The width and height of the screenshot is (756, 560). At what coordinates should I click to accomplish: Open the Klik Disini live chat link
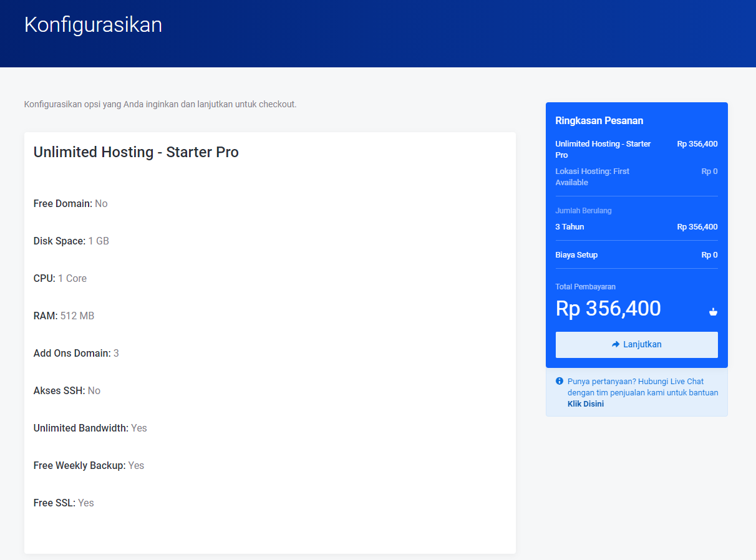pos(585,404)
